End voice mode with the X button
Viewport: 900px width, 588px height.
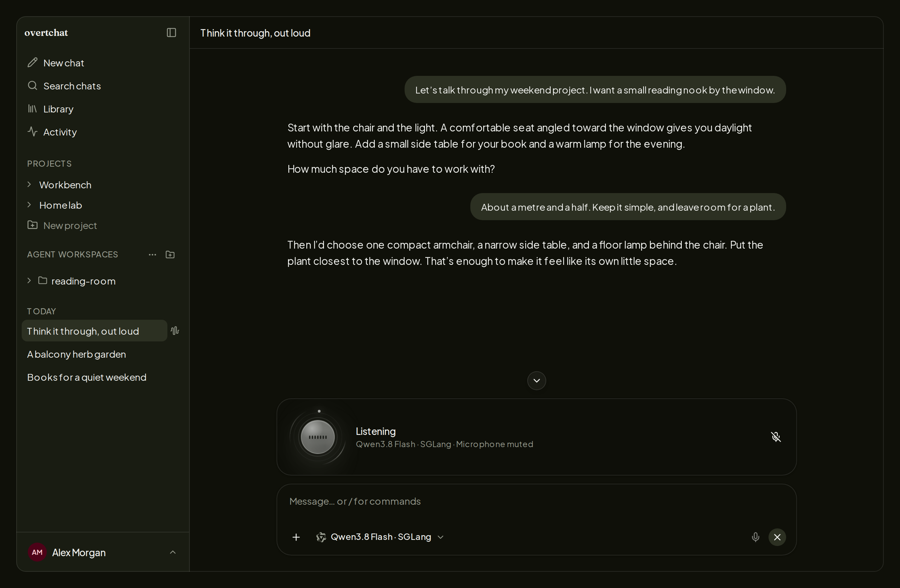point(777,537)
